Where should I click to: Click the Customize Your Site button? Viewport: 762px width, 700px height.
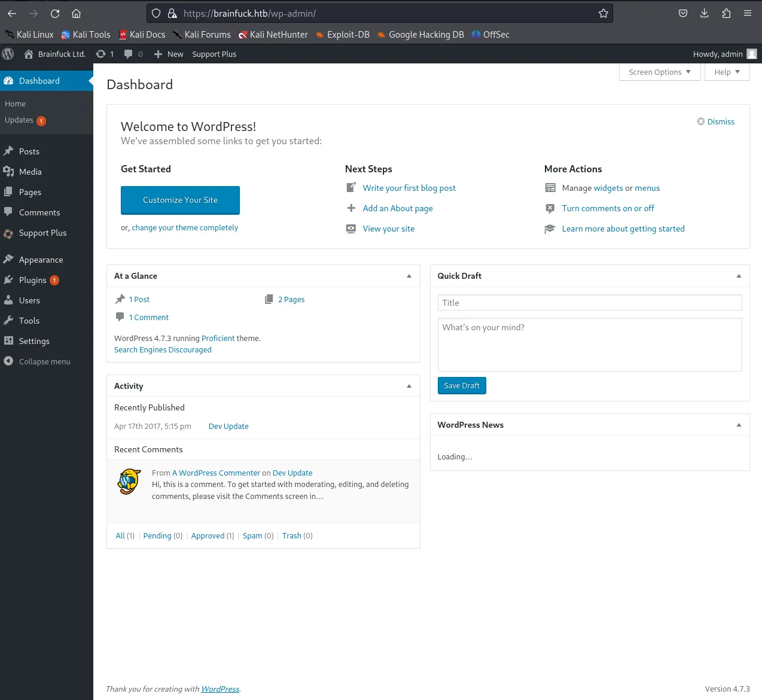180,200
